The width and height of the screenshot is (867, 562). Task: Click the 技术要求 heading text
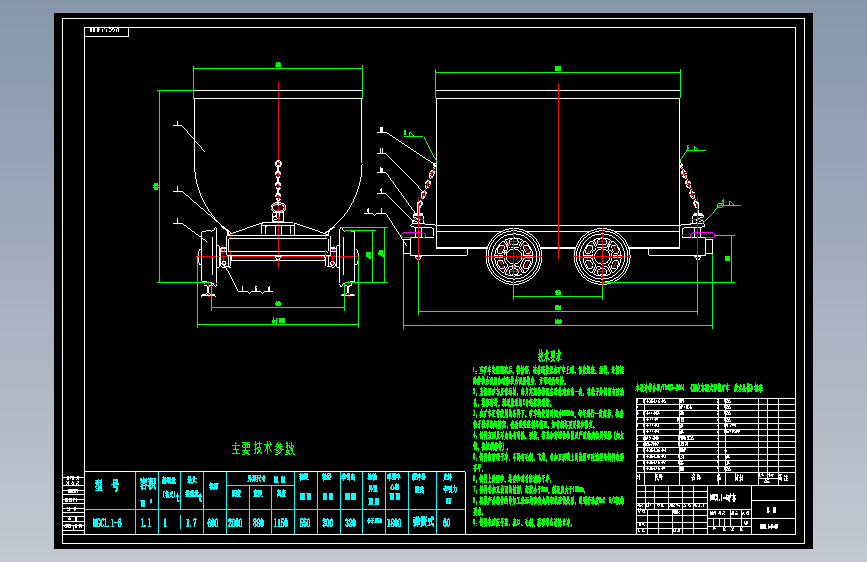(550, 355)
